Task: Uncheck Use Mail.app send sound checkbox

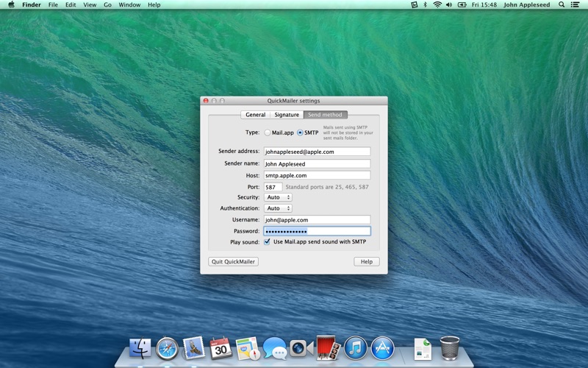Action: click(x=267, y=242)
